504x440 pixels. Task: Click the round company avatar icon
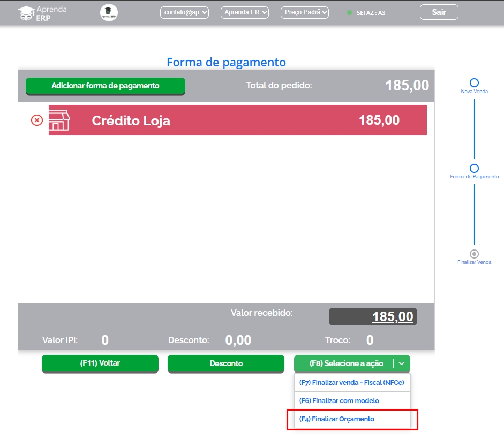pyautogui.click(x=109, y=13)
